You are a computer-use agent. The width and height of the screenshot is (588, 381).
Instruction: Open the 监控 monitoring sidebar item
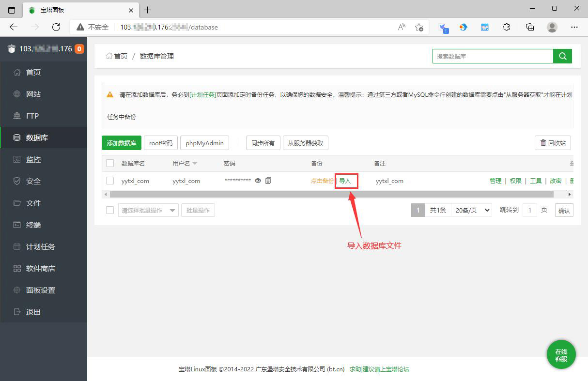44,159
